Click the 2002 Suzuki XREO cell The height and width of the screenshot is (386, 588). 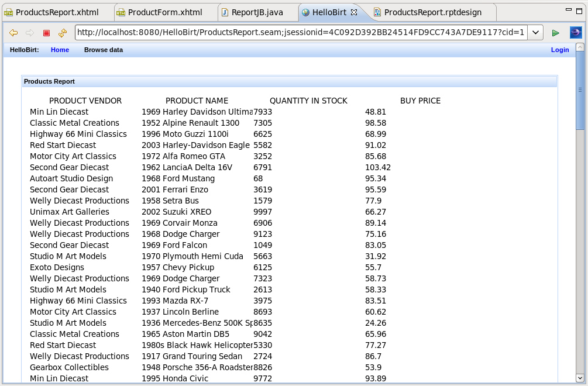(x=177, y=212)
